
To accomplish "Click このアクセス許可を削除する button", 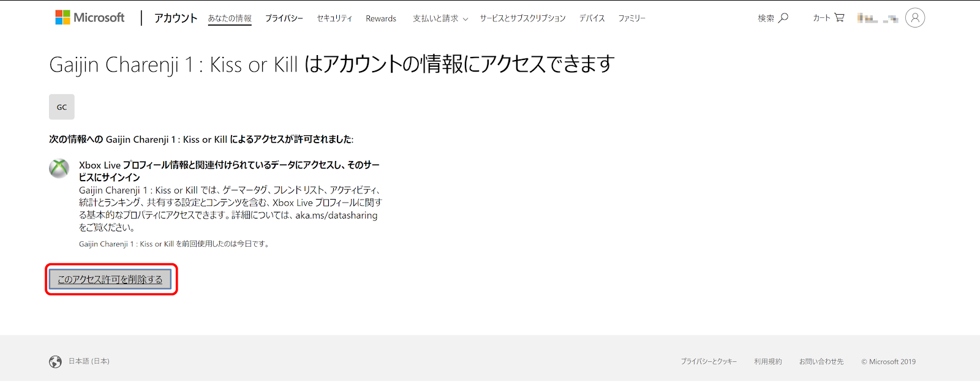I will click(x=110, y=279).
